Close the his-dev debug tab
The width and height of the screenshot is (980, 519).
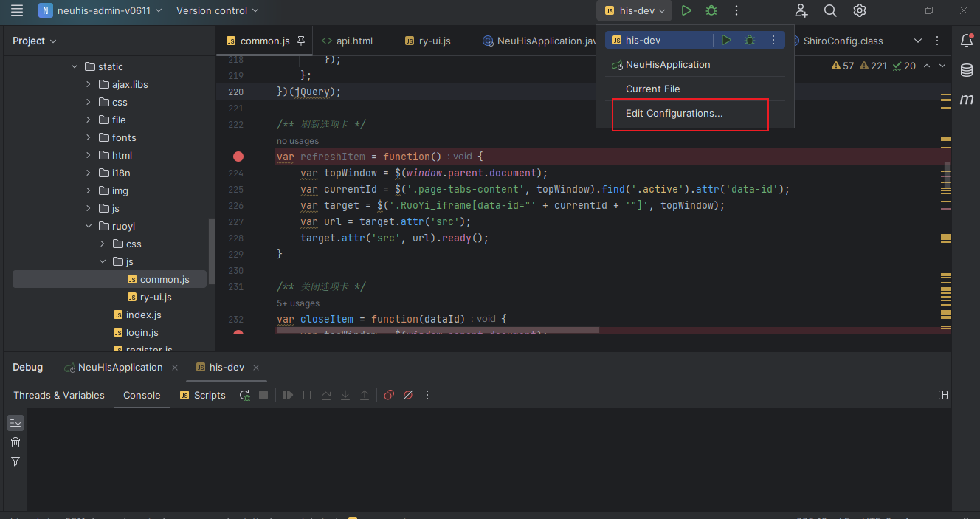point(256,368)
